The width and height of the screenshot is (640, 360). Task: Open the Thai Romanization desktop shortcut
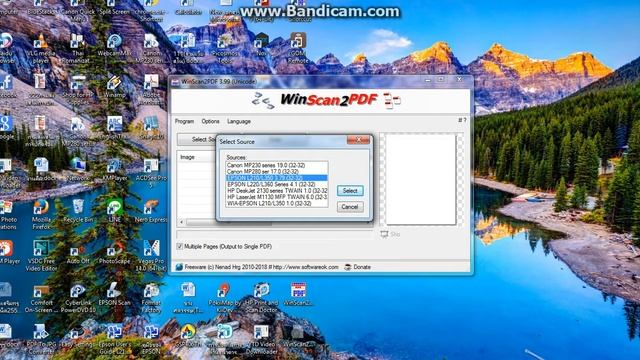coord(77,48)
